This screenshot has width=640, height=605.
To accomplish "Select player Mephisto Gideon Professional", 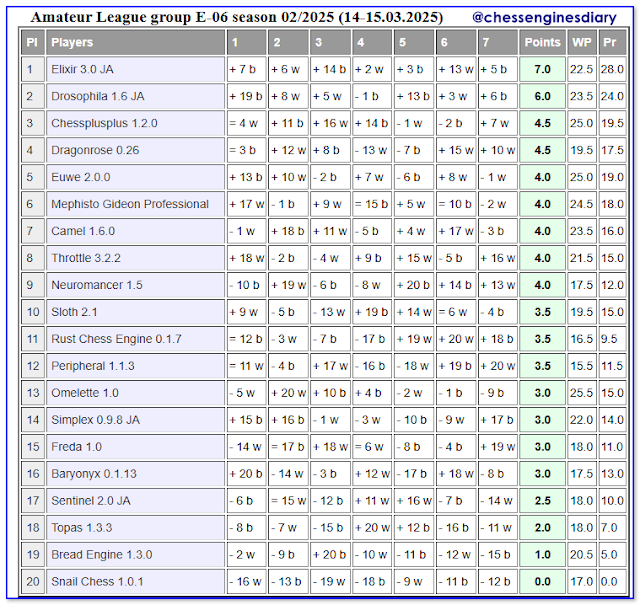I will click(136, 204).
